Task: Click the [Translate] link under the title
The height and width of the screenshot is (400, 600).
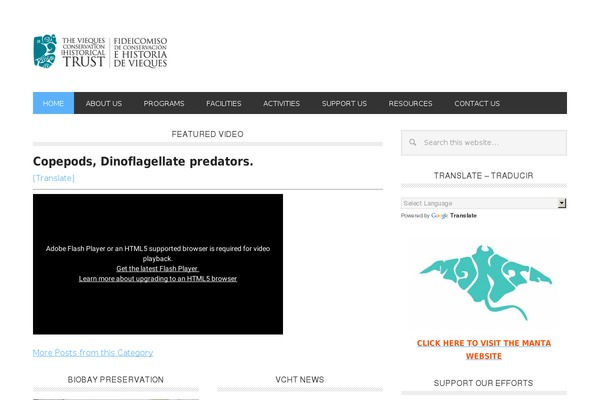Action: click(x=54, y=178)
